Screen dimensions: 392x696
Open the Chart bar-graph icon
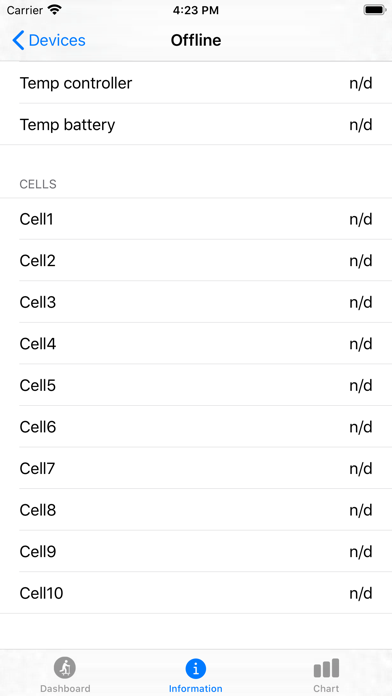(x=326, y=668)
